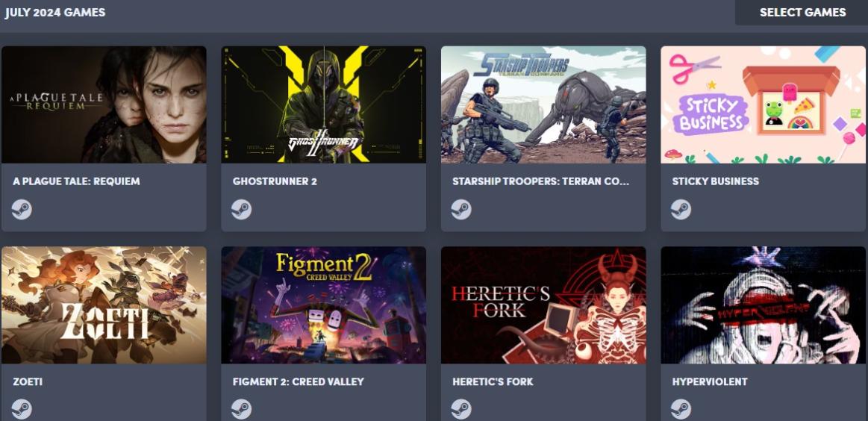Select the Zoeti game artwork
Screen dimensions: 868x421
[104, 305]
